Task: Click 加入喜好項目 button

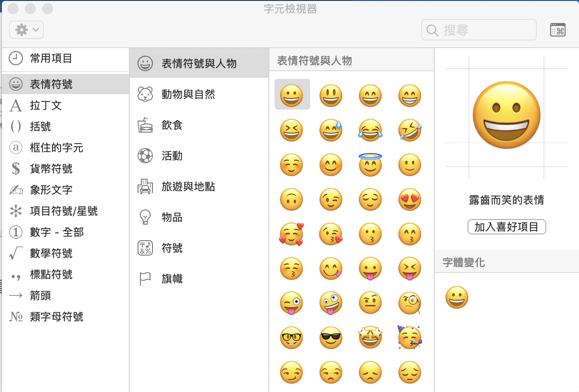Action: 506,227
